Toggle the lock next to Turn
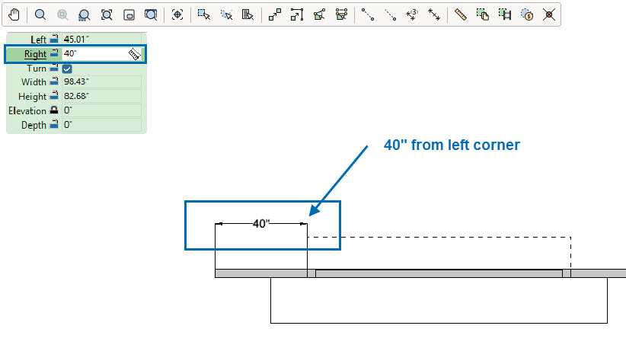 [54, 68]
